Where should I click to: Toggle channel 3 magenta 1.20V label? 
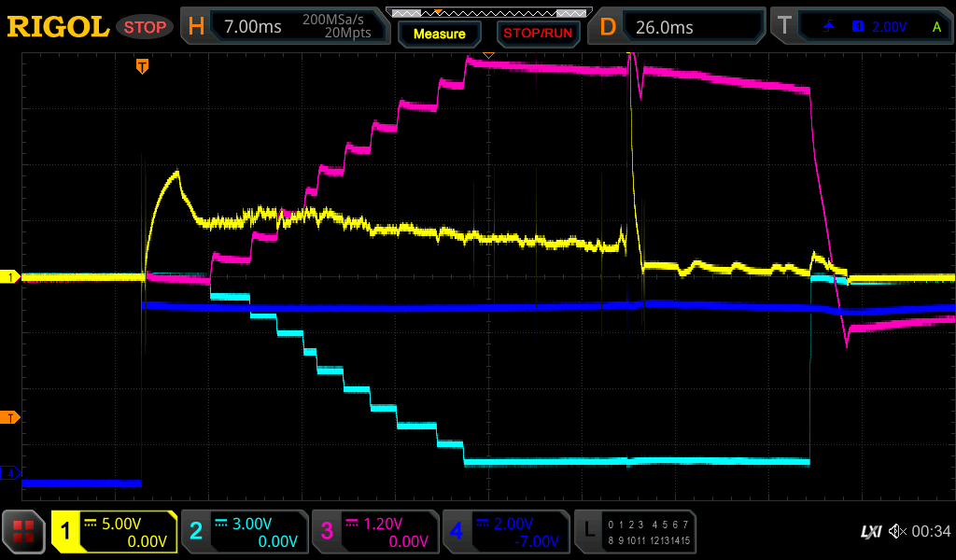coord(374,532)
